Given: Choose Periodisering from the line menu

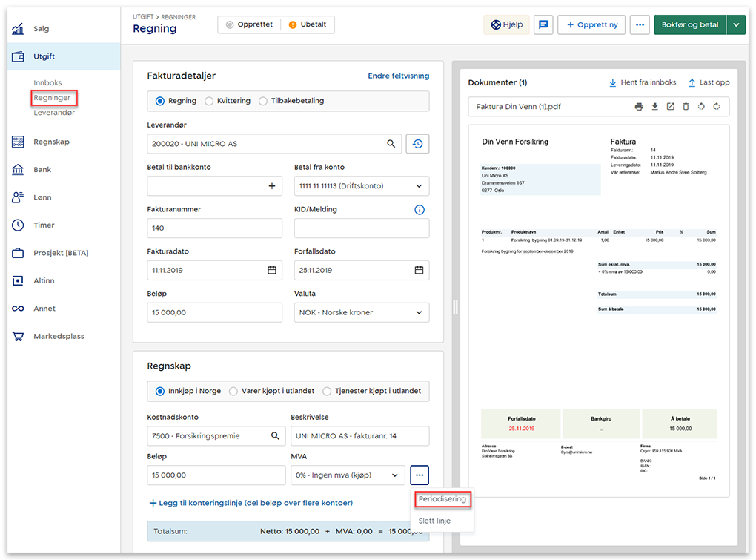Looking at the screenshot, I should pyautogui.click(x=442, y=499).
